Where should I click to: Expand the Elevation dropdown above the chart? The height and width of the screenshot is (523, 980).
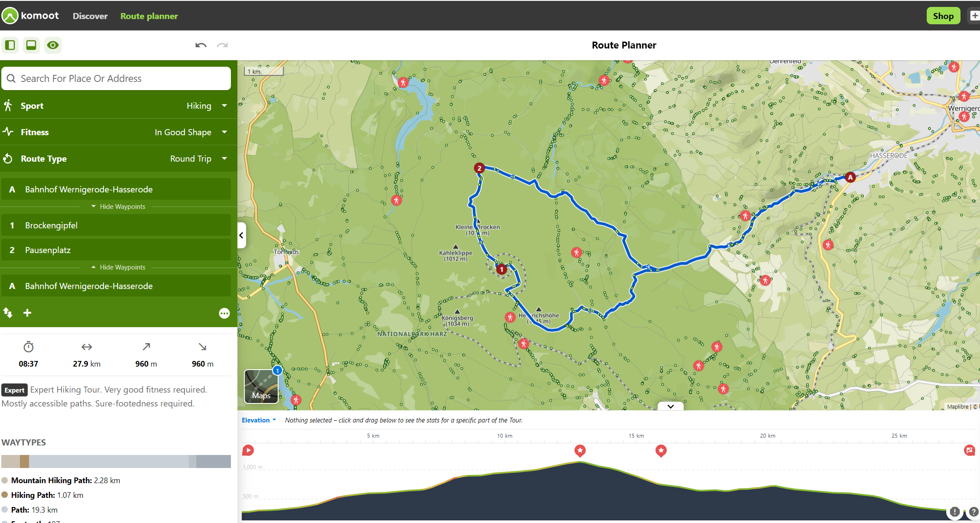pyautogui.click(x=259, y=420)
